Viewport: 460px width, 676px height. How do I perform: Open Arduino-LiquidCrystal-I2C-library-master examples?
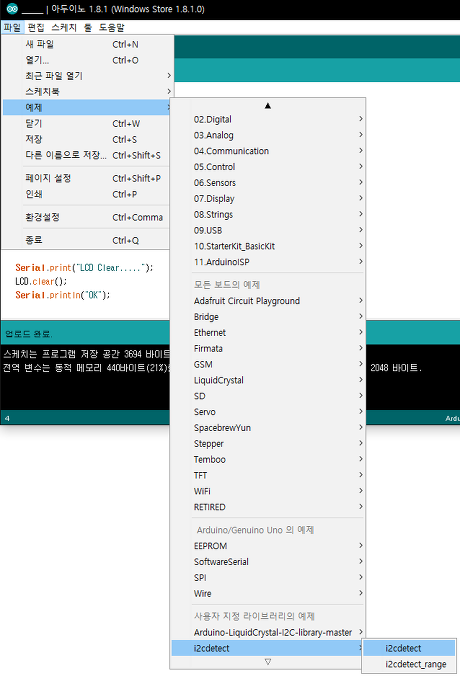tap(268, 632)
